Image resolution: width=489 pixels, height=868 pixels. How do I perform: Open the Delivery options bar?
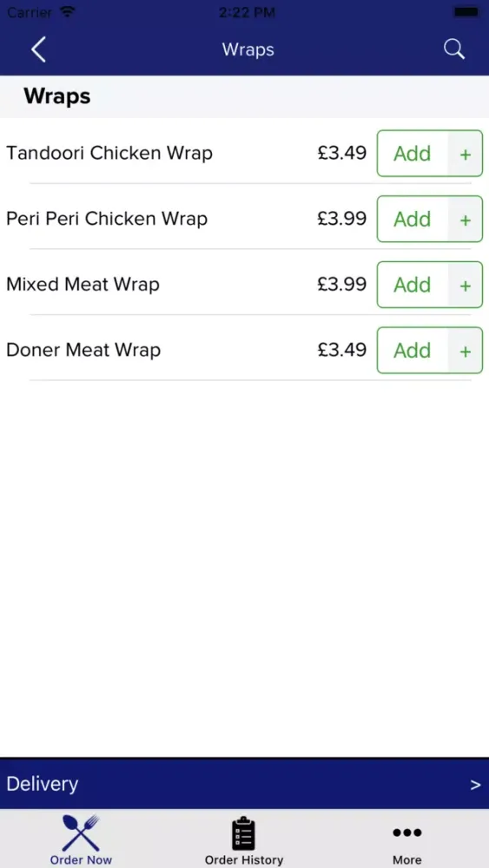click(244, 784)
